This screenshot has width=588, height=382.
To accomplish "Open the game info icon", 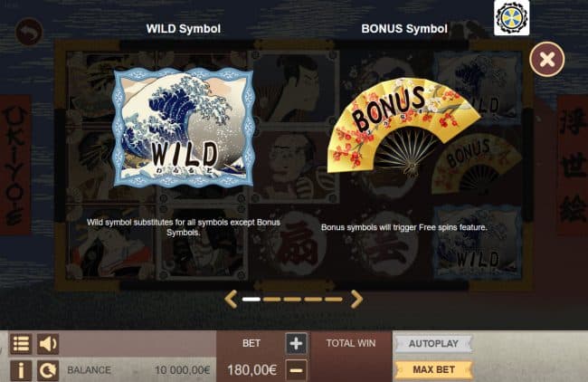I will pyautogui.click(x=21, y=370).
